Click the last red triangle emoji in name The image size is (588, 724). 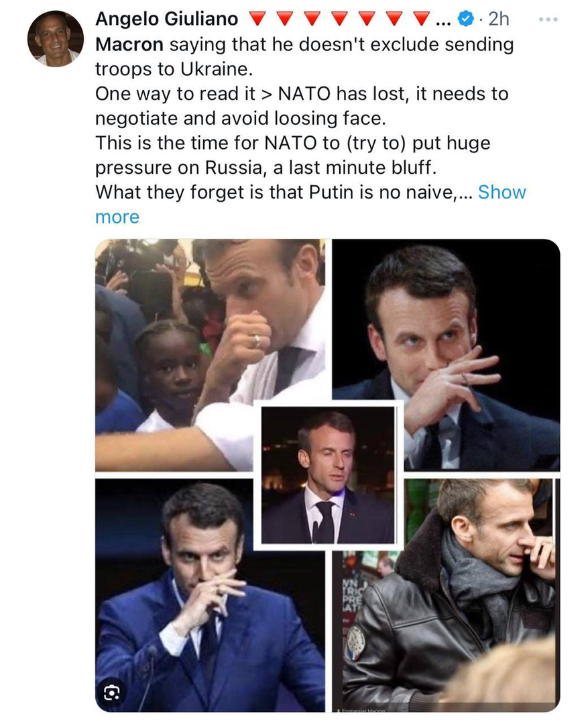(420, 19)
